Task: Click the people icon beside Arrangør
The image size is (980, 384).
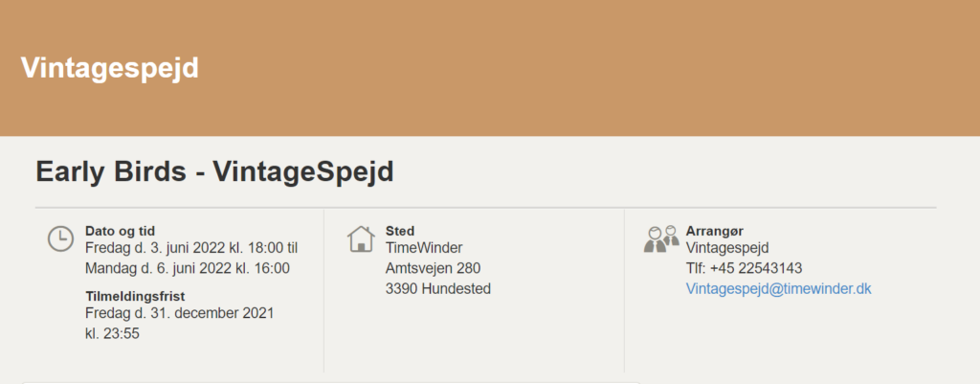Action: click(661, 238)
